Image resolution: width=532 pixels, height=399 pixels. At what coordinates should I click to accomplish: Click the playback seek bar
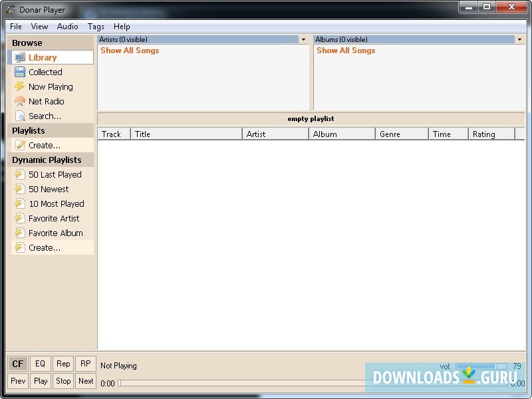click(x=312, y=383)
